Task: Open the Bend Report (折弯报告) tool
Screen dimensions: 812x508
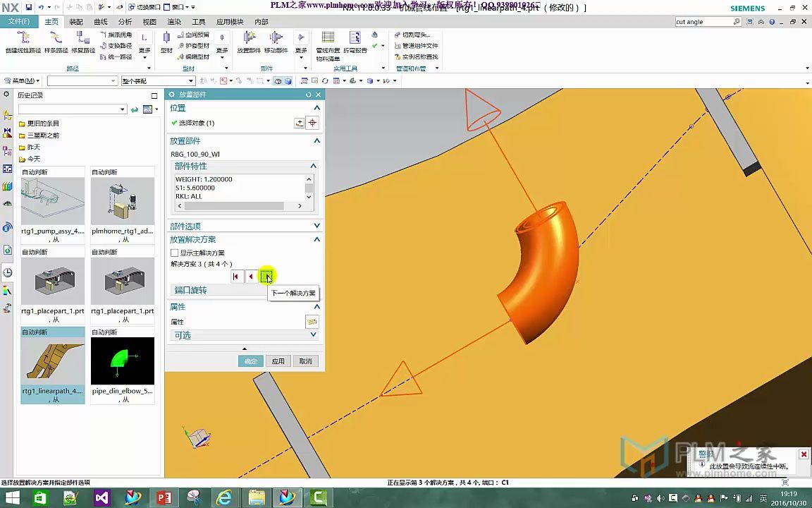Action: pyautogui.click(x=355, y=42)
